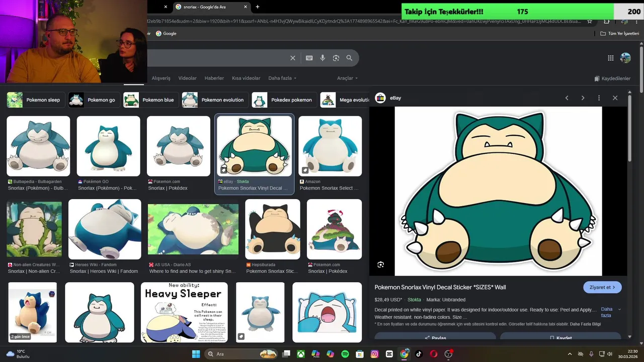Image resolution: width=644 pixels, height=362 pixels.
Task: Launch Spotify from taskbar
Action: tap(345, 354)
